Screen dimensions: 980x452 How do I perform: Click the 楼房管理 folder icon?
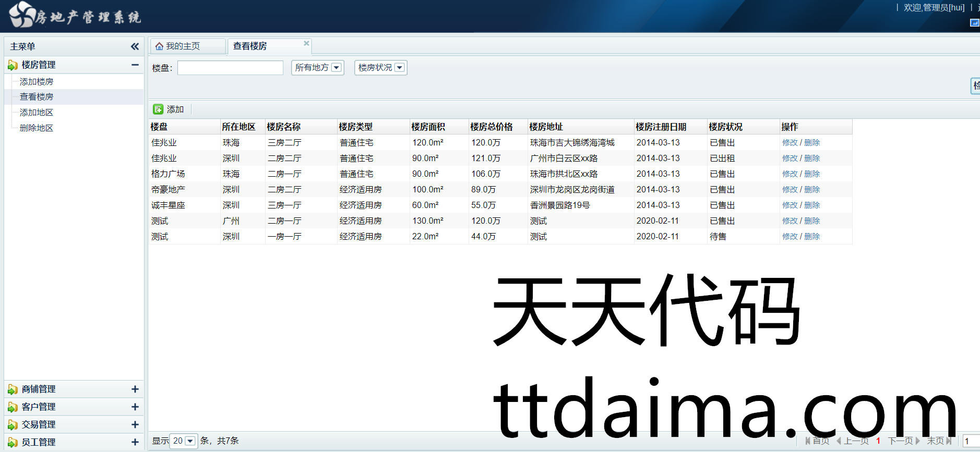pyautogui.click(x=13, y=65)
